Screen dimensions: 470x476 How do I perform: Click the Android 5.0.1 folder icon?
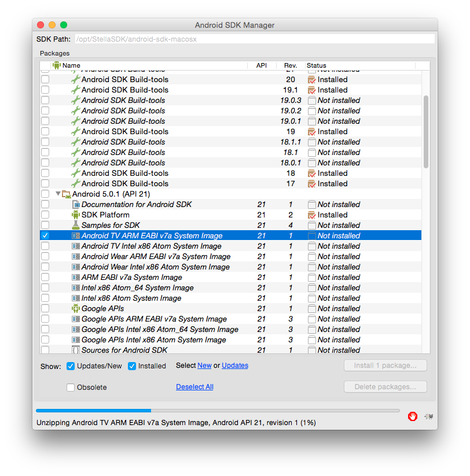66,194
